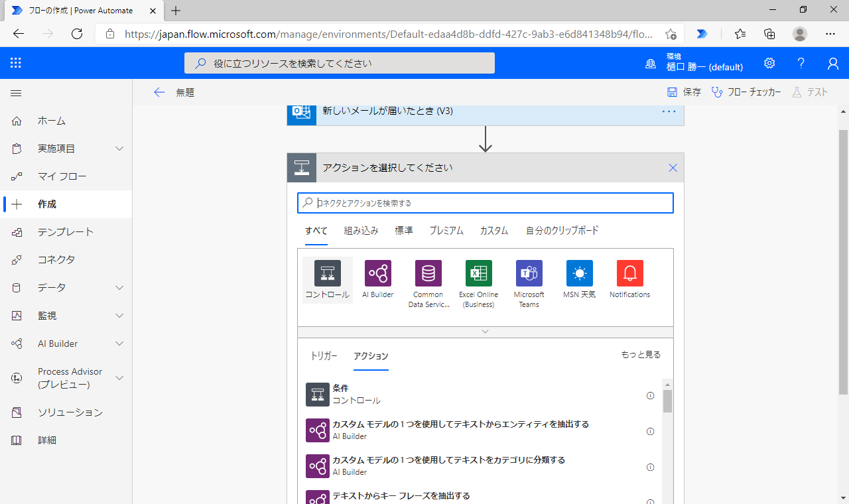Select the Common Data Service connector icon
This screenshot has height=504, width=849.
428,273
